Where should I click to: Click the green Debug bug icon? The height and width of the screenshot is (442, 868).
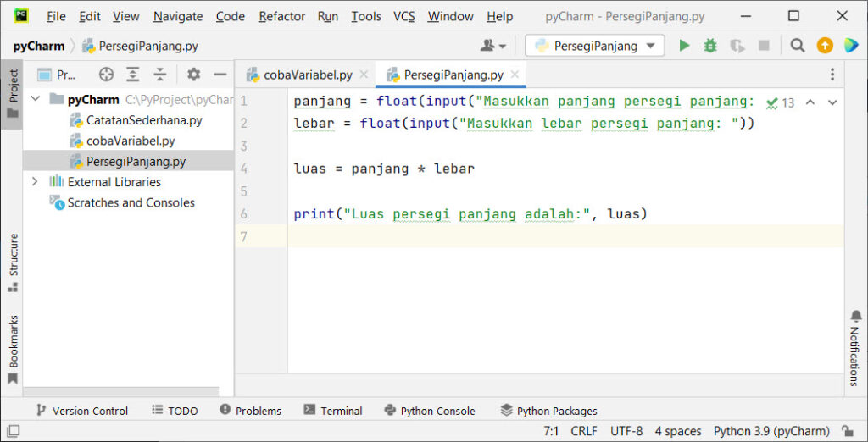point(710,46)
